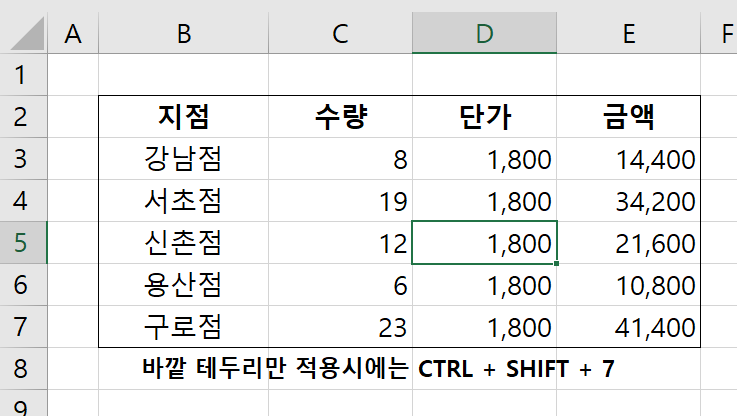Screen dimensions: 737x416
Task: Select row 7 header
Action: click(24, 327)
